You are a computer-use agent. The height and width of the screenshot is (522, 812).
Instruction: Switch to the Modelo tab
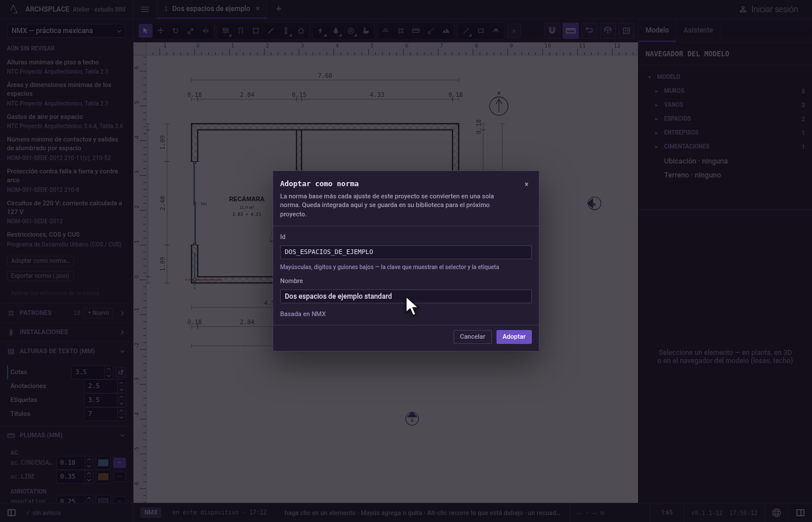pyautogui.click(x=657, y=30)
